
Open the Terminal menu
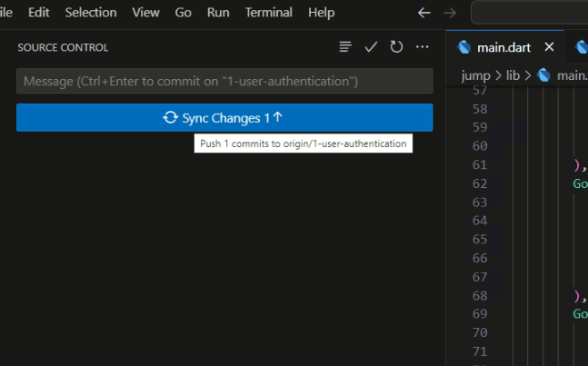pyautogui.click(x=268, y=13)
